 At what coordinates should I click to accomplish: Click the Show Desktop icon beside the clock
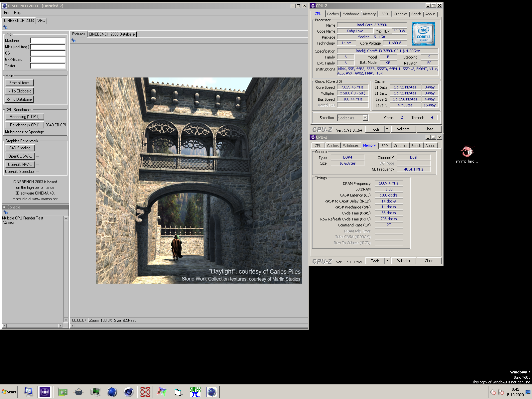click(x=528, y=392)
